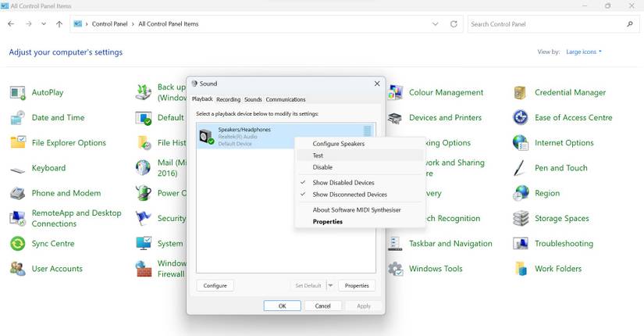Open the Ease of Access Centre icon
The image size is (644, 336).
coord(521,118)
